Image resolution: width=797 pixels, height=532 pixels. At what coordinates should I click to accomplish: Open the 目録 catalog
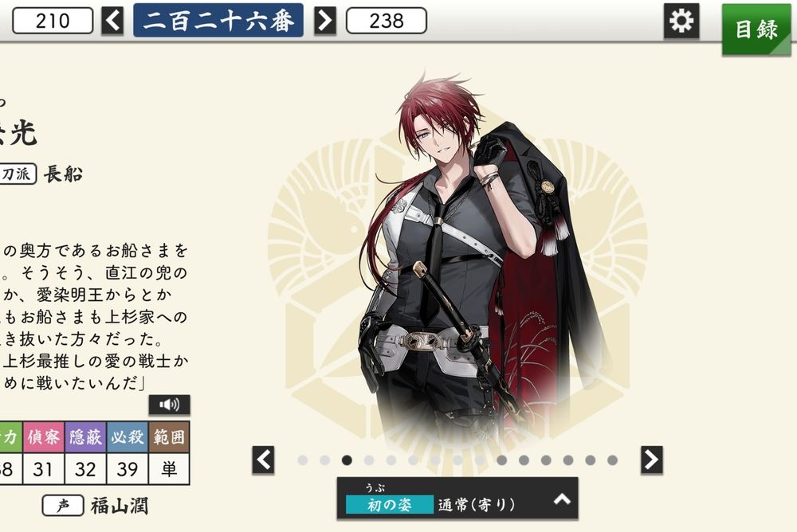756,29
